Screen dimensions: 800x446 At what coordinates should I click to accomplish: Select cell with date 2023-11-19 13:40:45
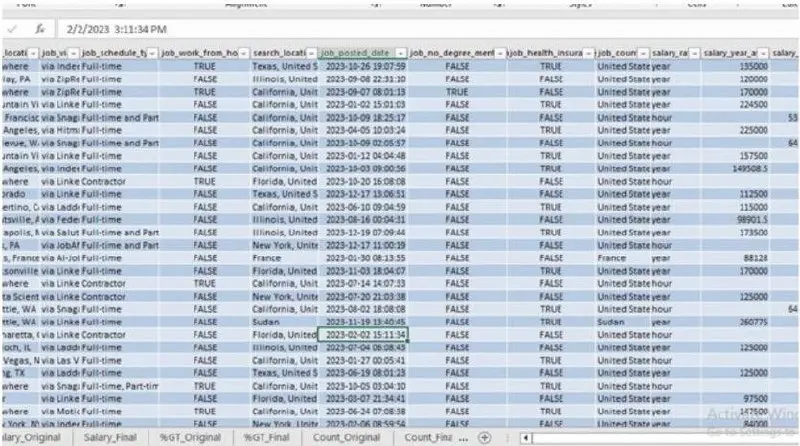363,322
